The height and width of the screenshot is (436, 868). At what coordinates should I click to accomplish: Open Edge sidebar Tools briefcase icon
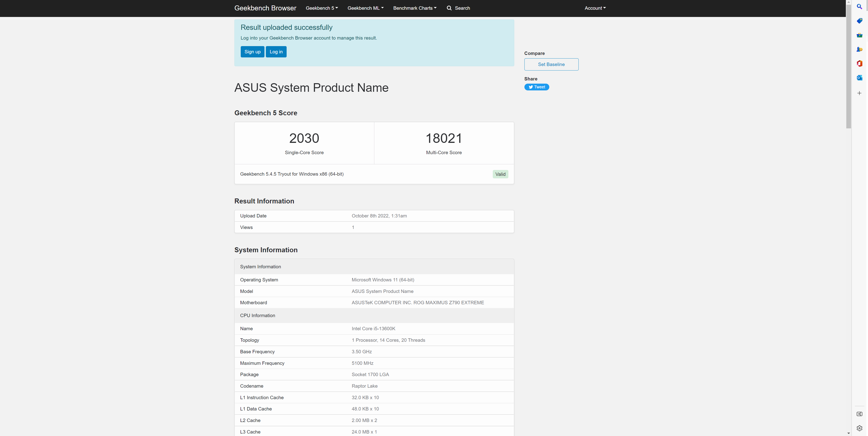tap(859, 35)
